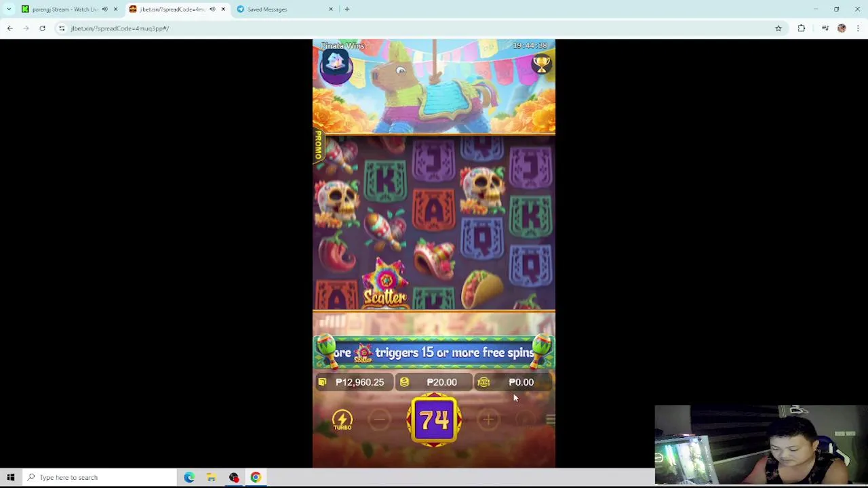The image size is (868, 488).
Task: Open the PROMO side tab
Action: (317, 146)
